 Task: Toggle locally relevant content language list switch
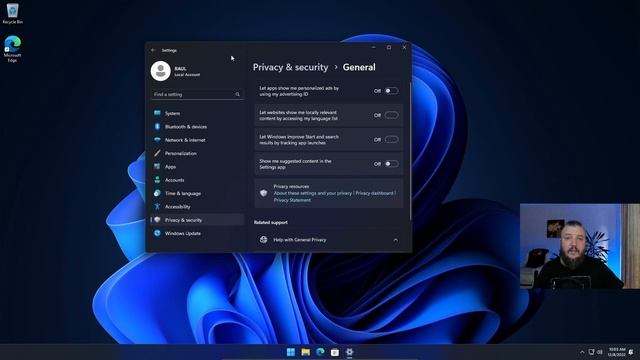pyautogui.click(x=391, y=115)
